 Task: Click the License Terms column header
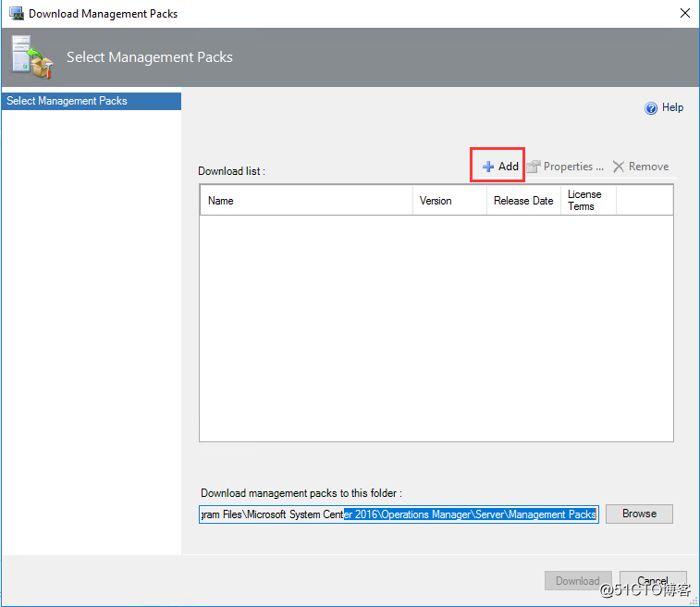(588, 201)
